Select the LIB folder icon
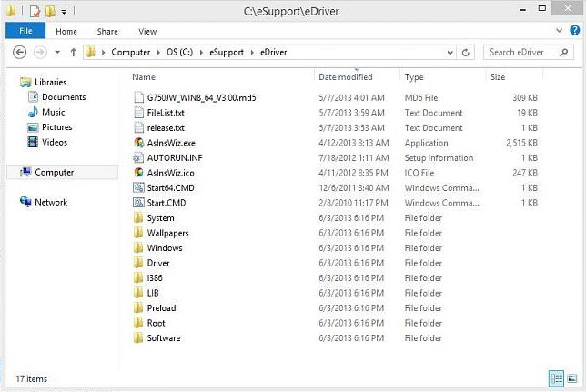 (x=138, y=293)
